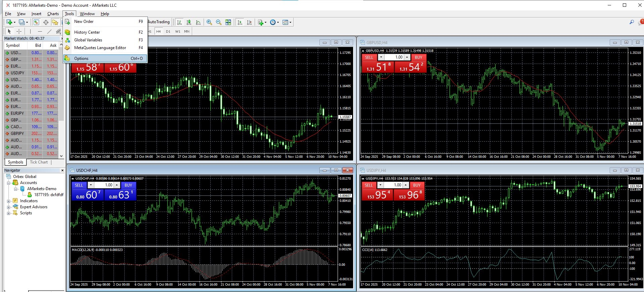This screenshot has width=644, height=292.
Task: Toggle chart auto scroll
Action: [240, 22]
